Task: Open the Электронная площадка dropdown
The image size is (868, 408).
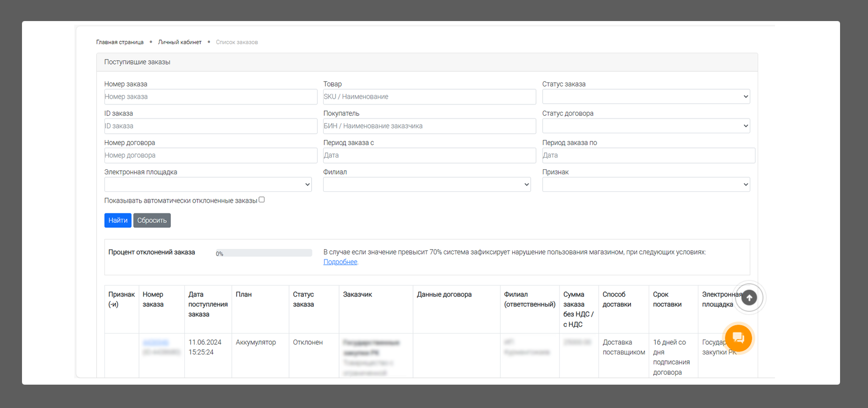Action: [208, 185]
